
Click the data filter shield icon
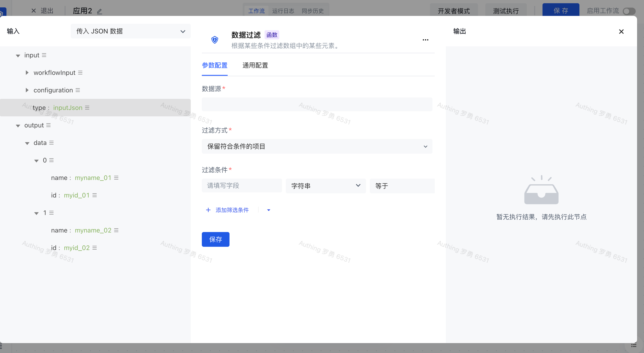pos(215,40)
